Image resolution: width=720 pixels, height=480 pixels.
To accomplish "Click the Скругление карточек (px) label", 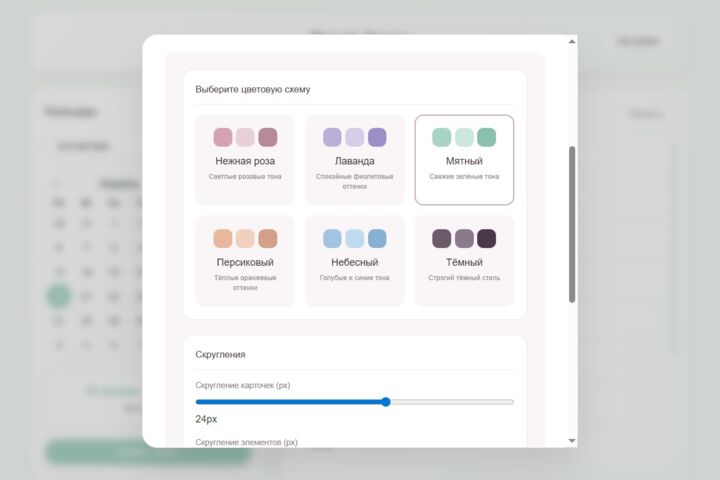I will (x=242, y=385).
